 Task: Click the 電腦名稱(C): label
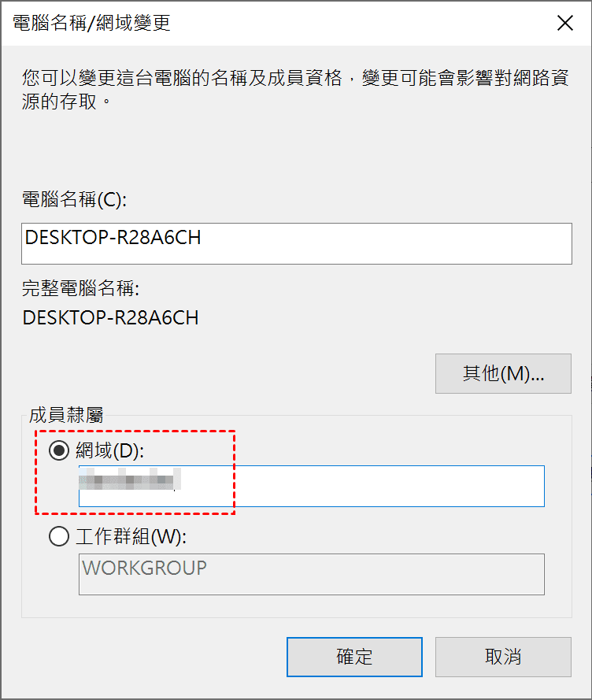click(x=75, y=200)
